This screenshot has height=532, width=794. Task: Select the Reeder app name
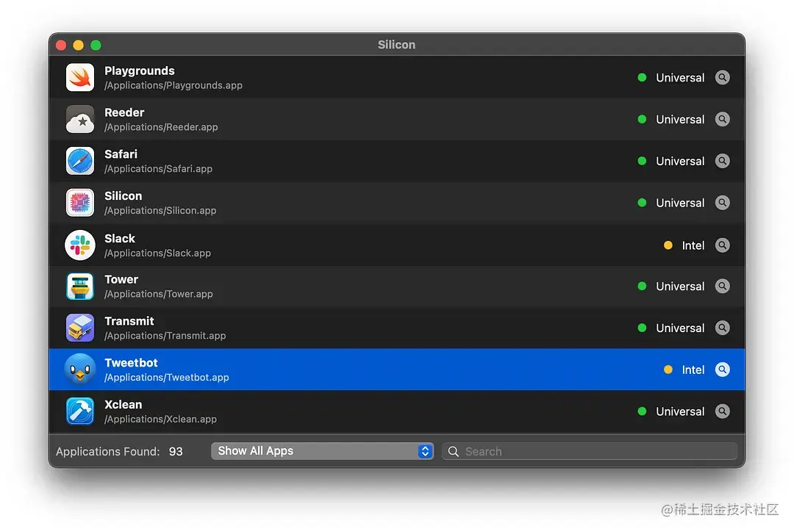124,112
